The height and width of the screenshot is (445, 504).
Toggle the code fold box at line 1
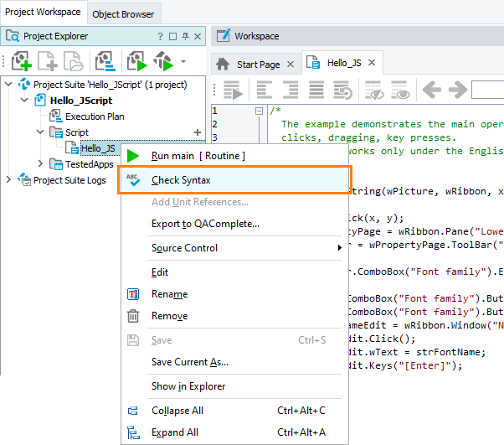coord(259,110)
